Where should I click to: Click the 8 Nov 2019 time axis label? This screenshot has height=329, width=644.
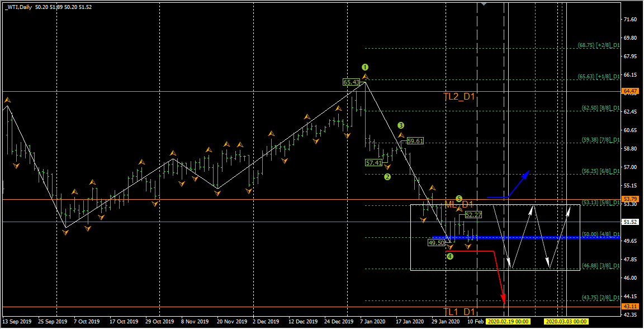click(x=195, y=322)
